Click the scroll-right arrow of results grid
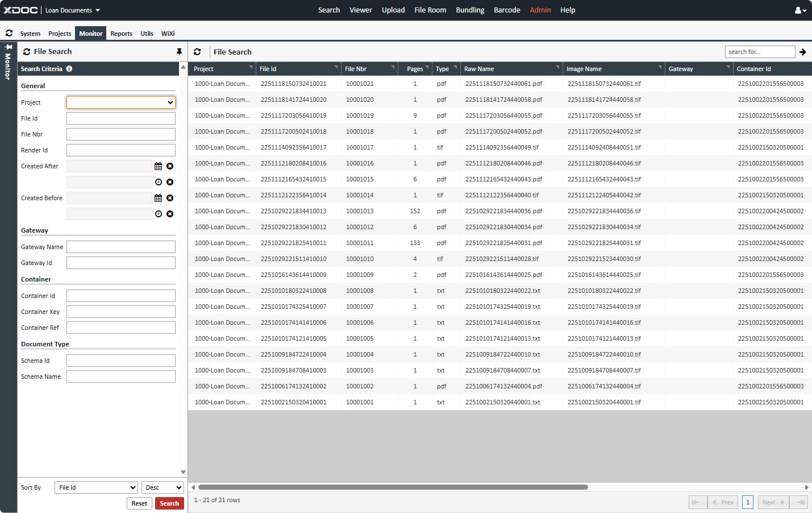Viewport: 812px width, 513px height. (x=807, y=487)
